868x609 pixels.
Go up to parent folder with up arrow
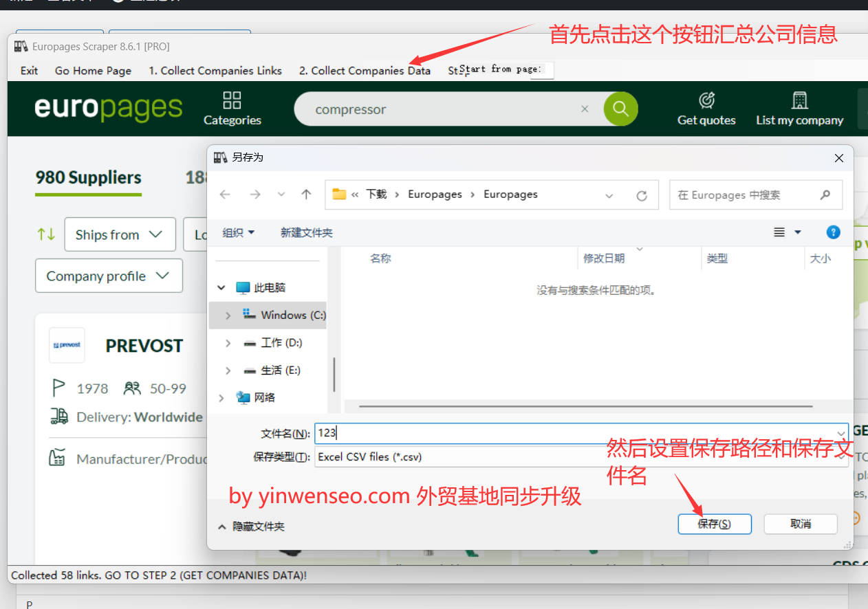tap(306, 195)
